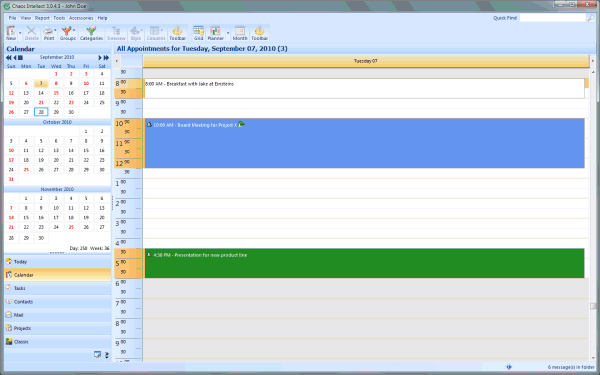Click the navigation pane options icon at bottom
600x375 pixels.
(97, 355)
